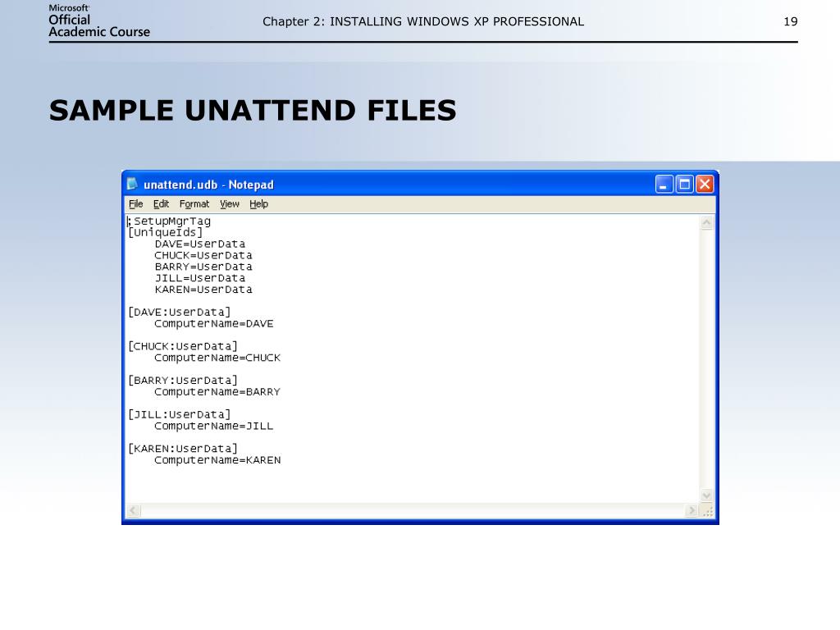Screen dimensions: 840x630
Task: Click the "[KAREN:UserData]" section header
Action: (183, 449)
